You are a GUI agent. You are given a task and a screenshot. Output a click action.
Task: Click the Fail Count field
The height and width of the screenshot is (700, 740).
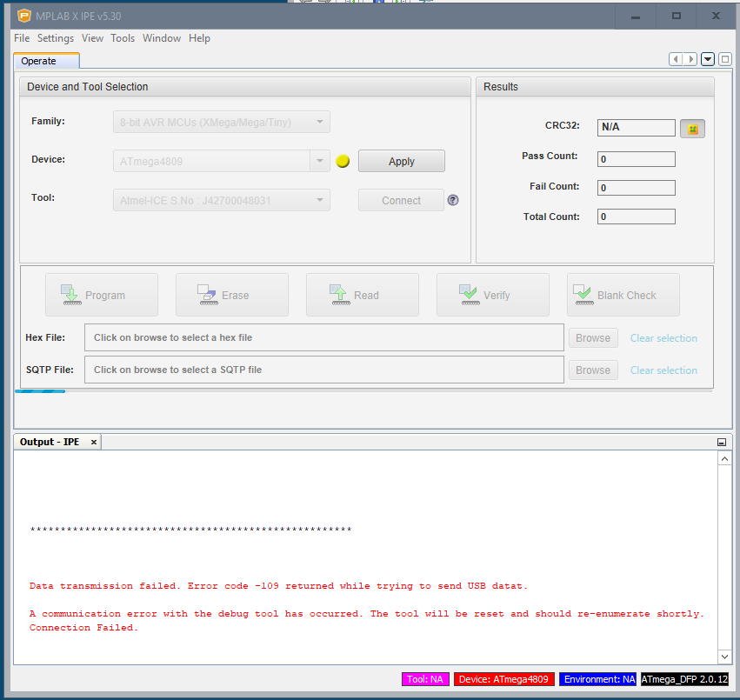pyautogui.click(x=637, y=188)
